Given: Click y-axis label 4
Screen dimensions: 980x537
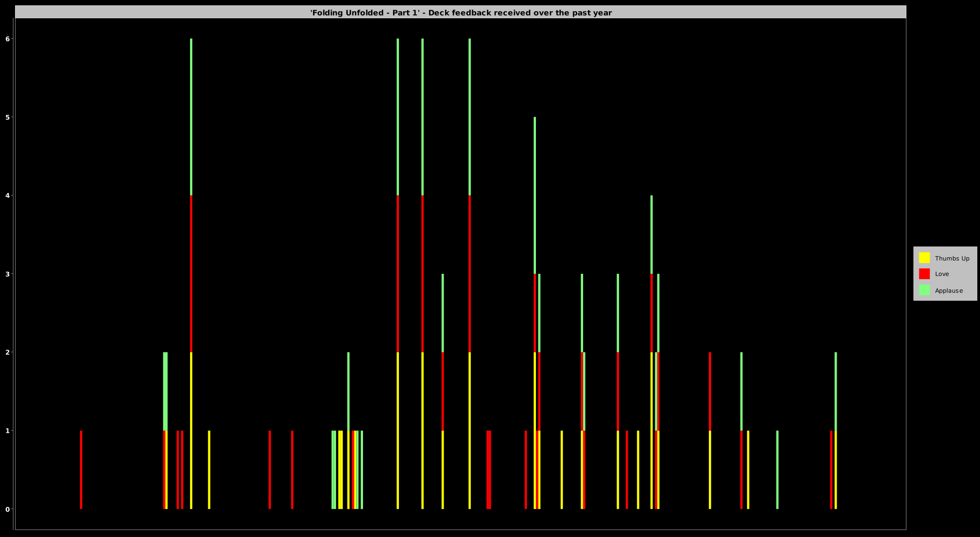Looking at the screenshot, I should tap(8, 195).
